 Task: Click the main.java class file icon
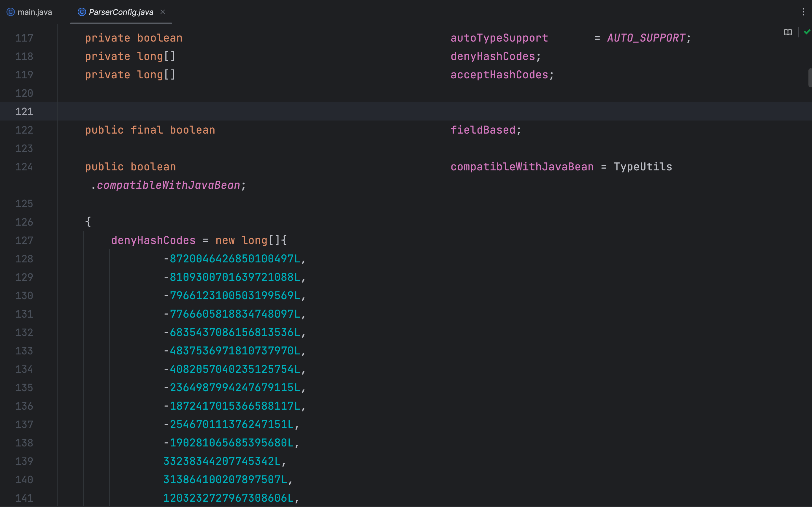coord(11,12)
